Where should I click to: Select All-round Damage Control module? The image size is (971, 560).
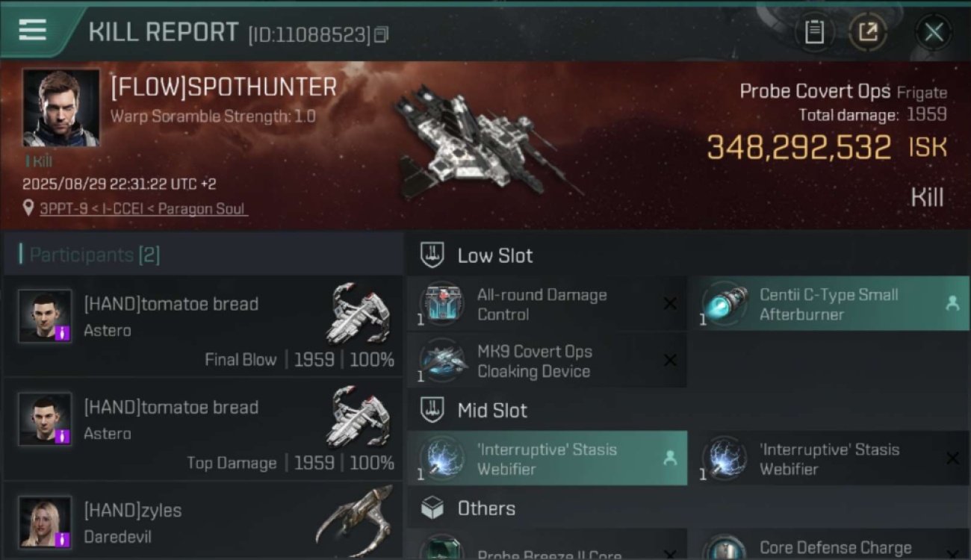coord(547,304)
